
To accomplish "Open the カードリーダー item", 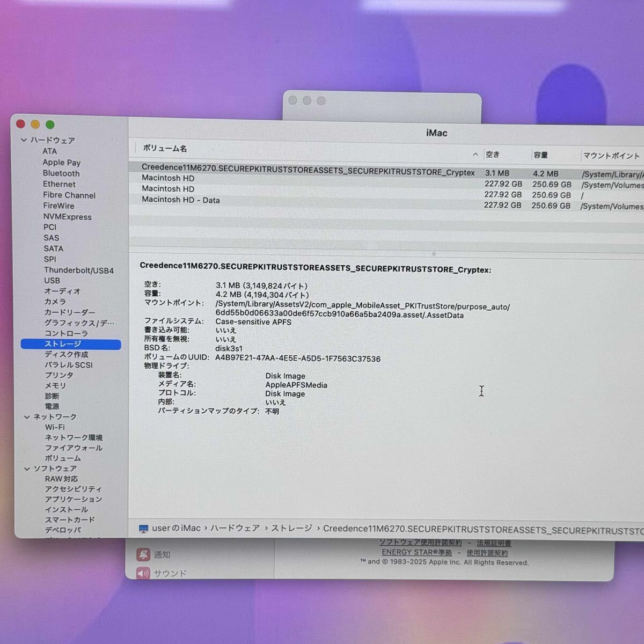I will point(70,312).
